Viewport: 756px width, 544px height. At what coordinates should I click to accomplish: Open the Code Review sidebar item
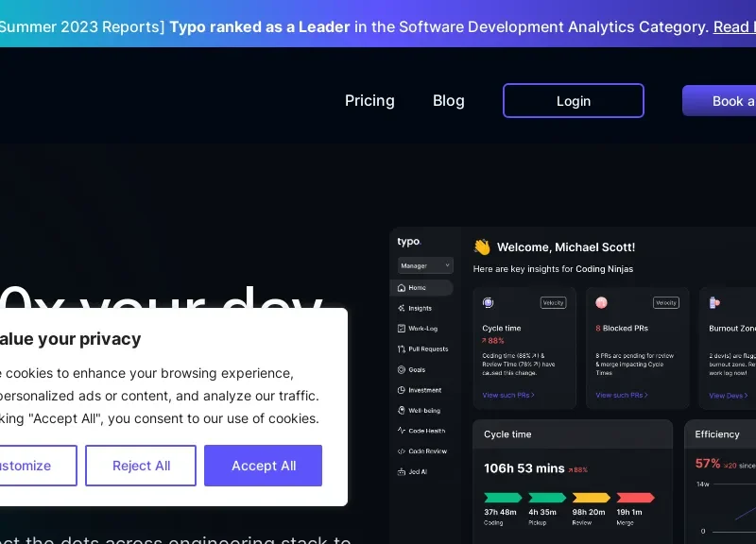click(x=426, y=451)
